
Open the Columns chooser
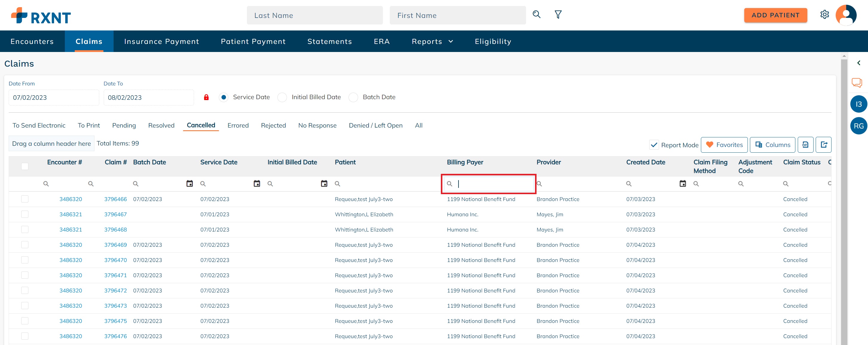pos(772,145)
